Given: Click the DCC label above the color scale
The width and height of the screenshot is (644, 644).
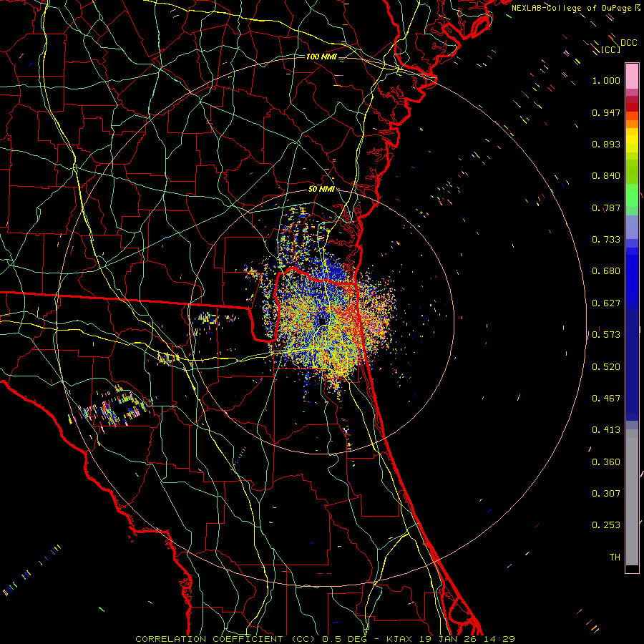Looking at the screenshot, I should (x=628, y=43).
